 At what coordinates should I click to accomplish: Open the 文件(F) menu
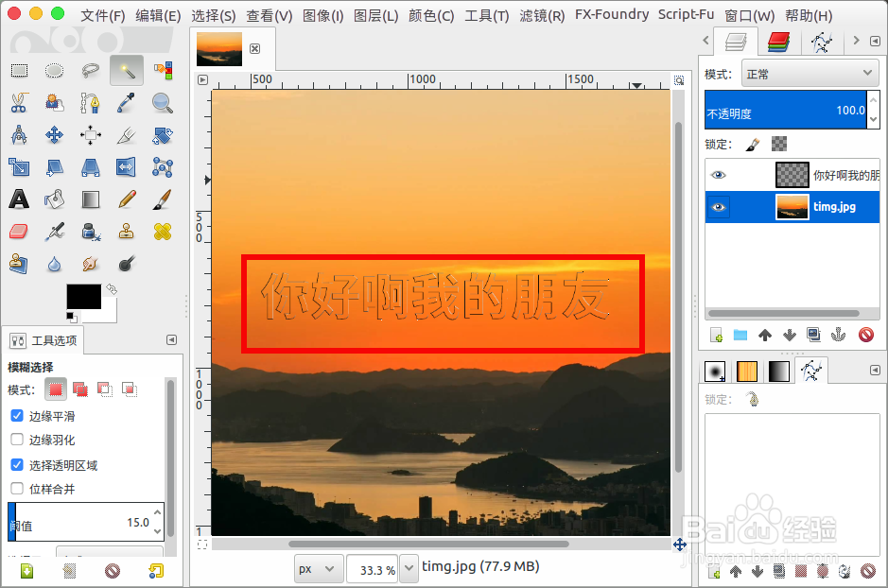tap(102, 16)
